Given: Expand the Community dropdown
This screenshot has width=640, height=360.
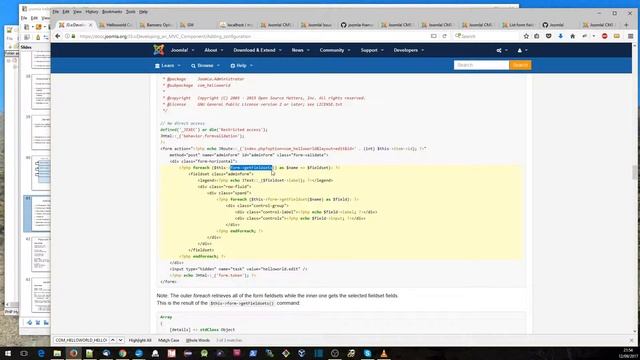Looking at the screenshot, I should [x=335, y=50].
